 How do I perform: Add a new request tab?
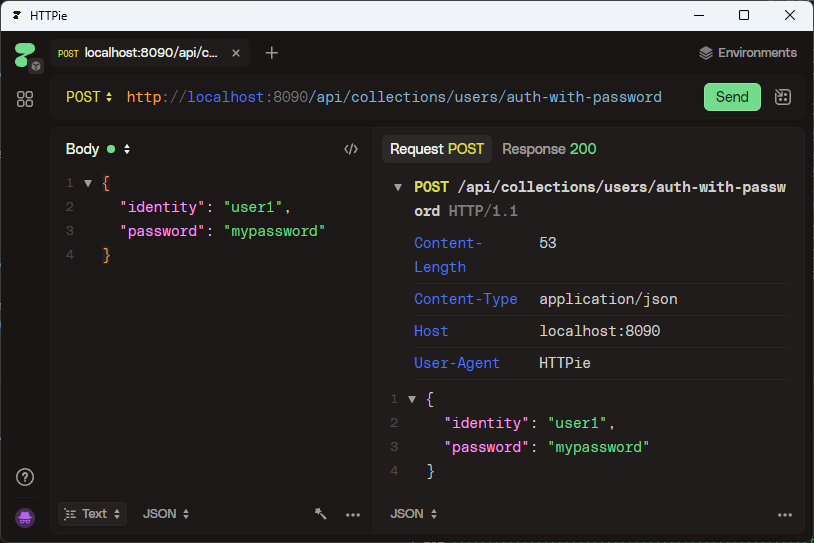click(x=272, y=53)
